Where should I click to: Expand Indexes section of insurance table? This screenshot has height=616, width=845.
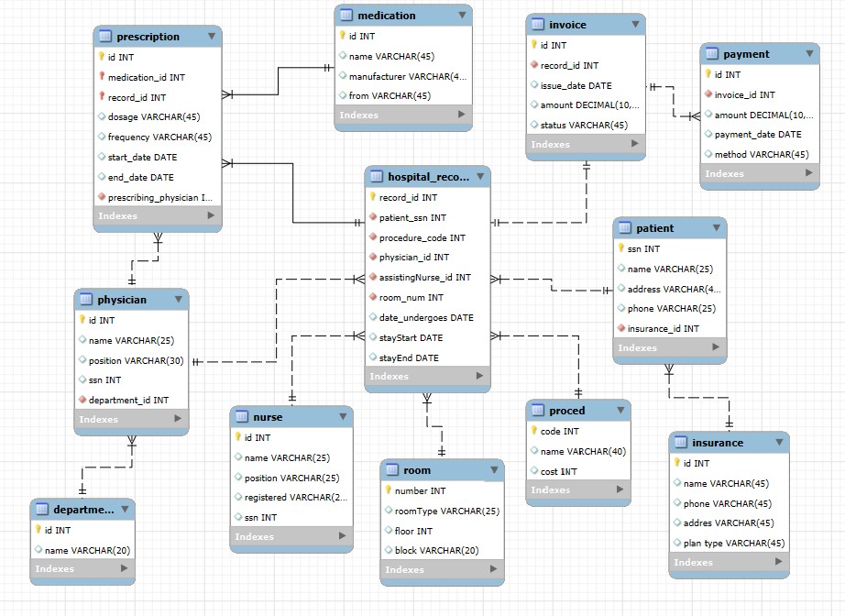coord(778,562)
